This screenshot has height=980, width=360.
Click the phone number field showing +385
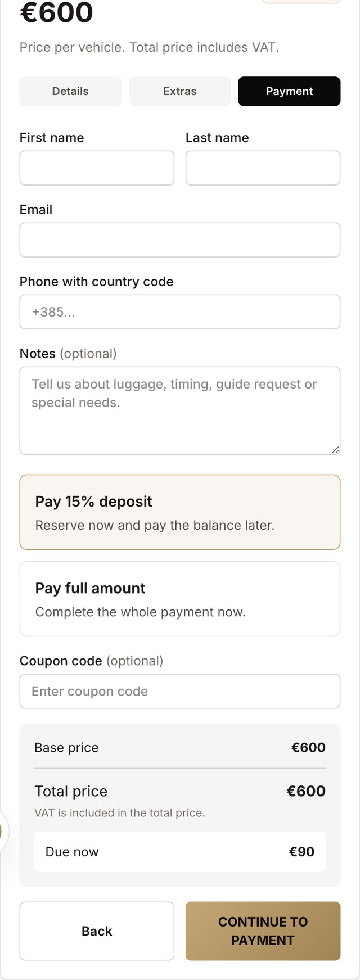[180, 311]
